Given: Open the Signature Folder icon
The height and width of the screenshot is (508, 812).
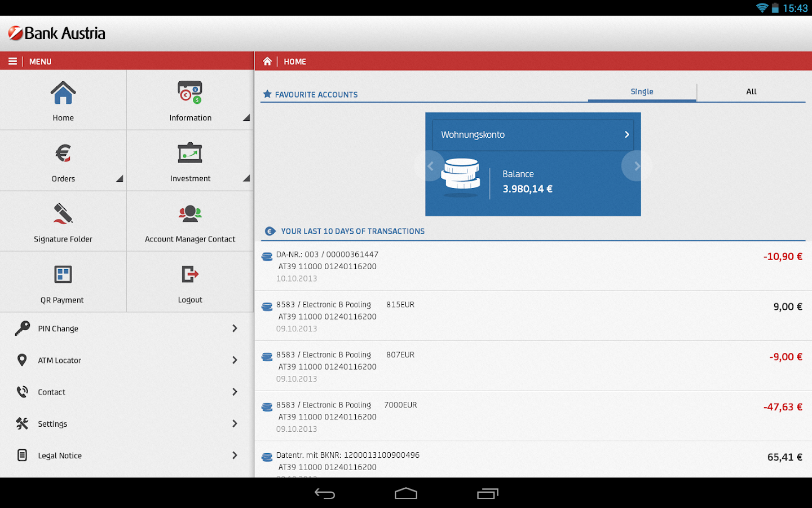Looking at the screenshot, I should tap(63, 214).
